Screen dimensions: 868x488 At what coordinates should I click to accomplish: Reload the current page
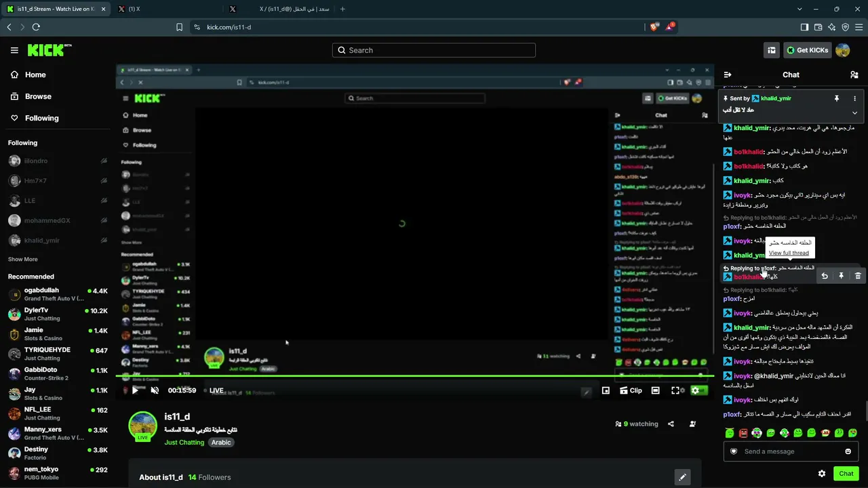click(36, 27)
